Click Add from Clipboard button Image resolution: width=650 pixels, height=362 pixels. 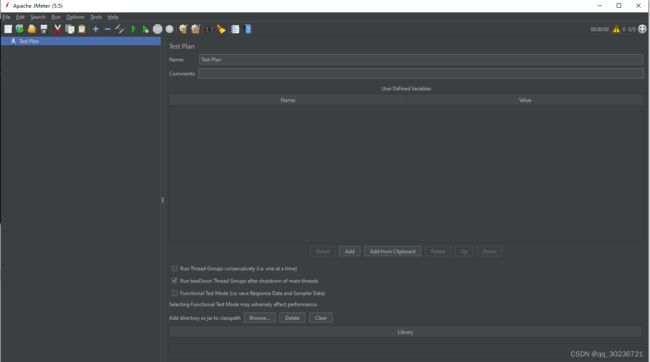point(392,251)
